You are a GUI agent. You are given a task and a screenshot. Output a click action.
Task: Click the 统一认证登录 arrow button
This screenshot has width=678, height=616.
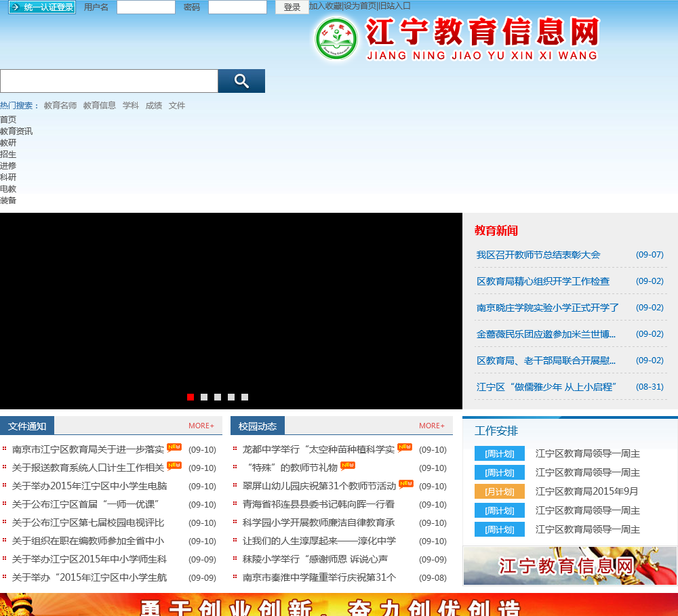42,7
